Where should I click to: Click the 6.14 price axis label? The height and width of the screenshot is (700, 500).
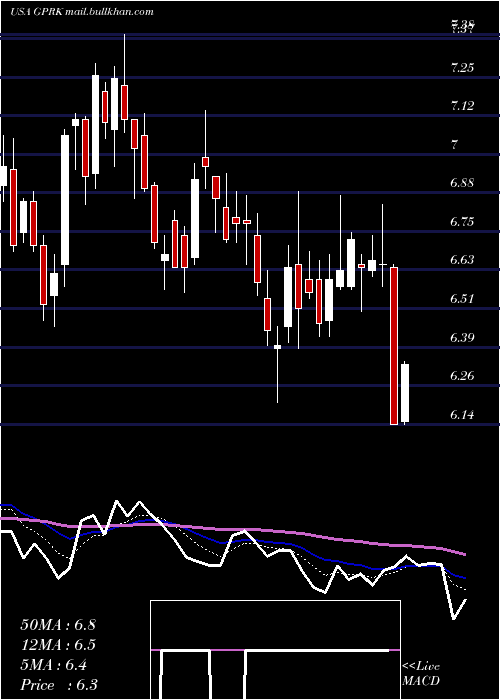coord(462,415)
